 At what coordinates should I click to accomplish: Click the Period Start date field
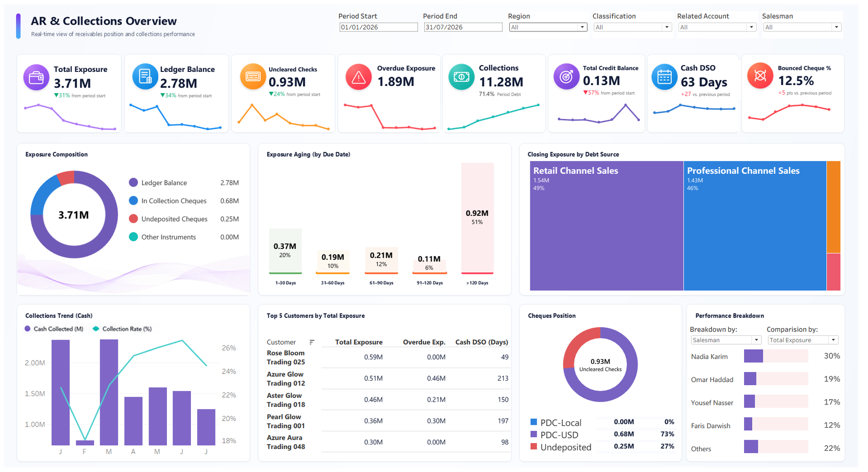pyautogui.click(x=379, y=27)
